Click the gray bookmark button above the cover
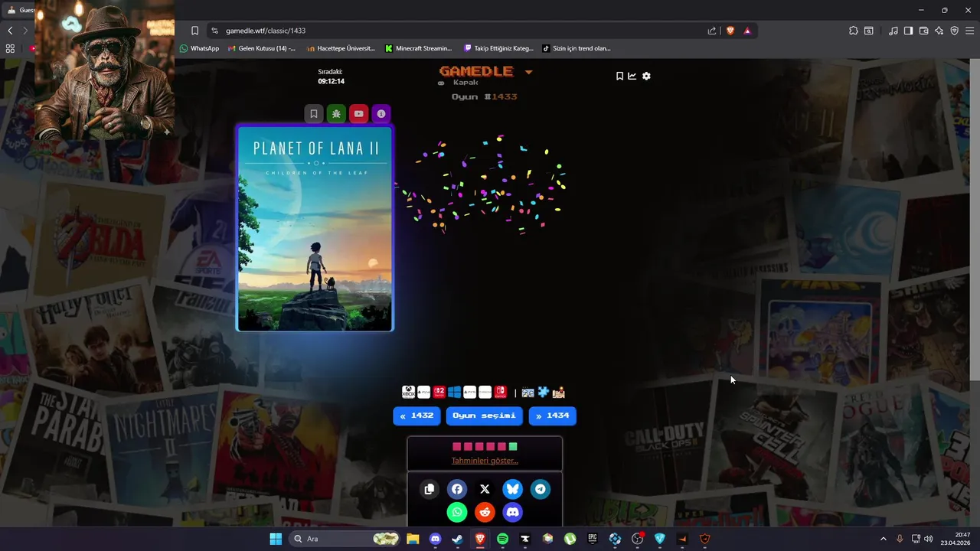The height and width of the screenshot is (551, 980). [313, 114]
